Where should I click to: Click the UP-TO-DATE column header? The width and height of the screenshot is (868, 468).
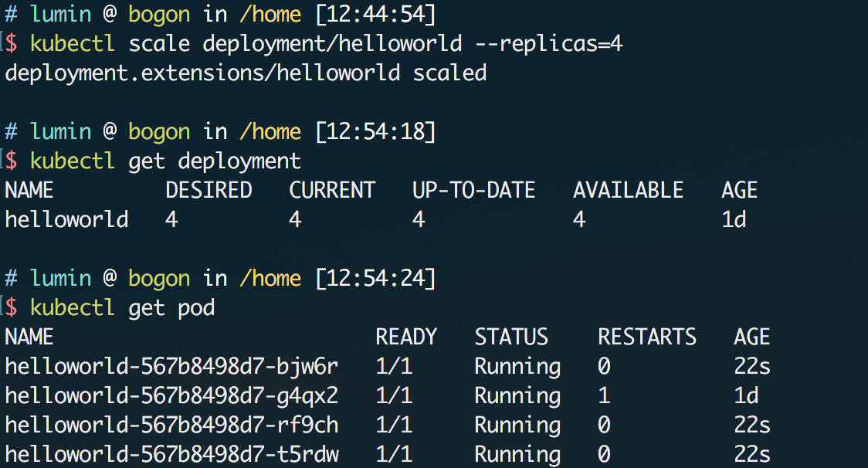474,191
